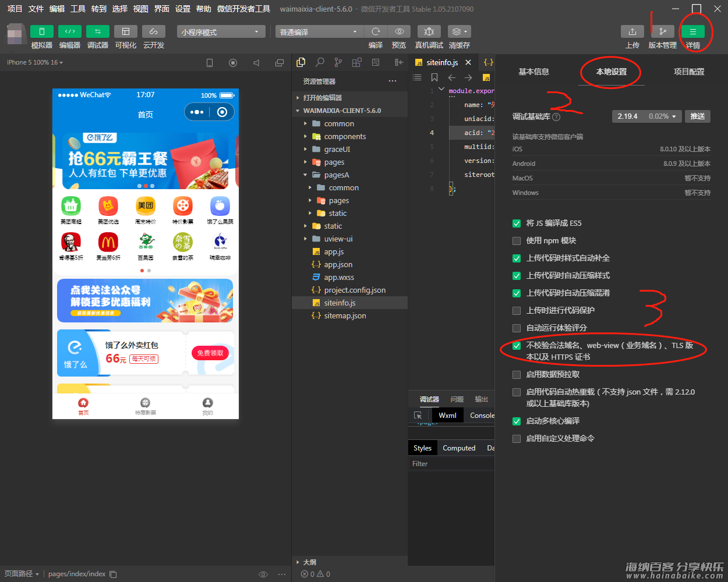The width and height of the screenshot is (728, 582).
Task: Toggle 启动多核心编译 checkbox
Action: pos(517,421)
